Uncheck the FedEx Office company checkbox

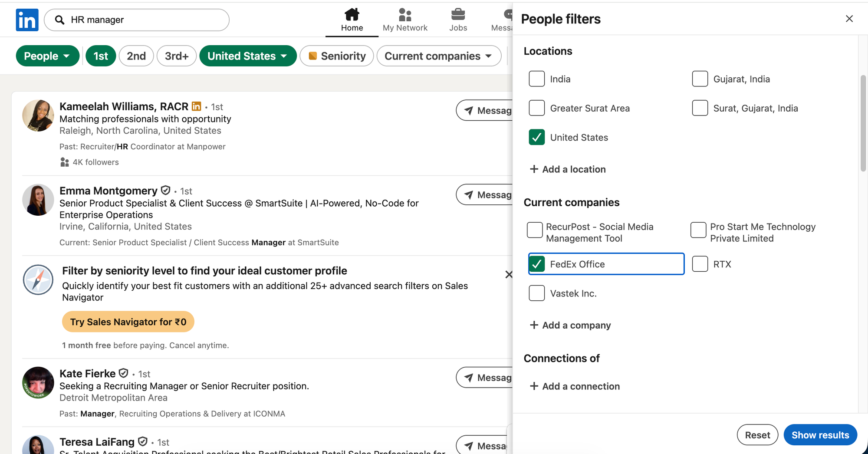pyautogui.click(x=537, y=264)
